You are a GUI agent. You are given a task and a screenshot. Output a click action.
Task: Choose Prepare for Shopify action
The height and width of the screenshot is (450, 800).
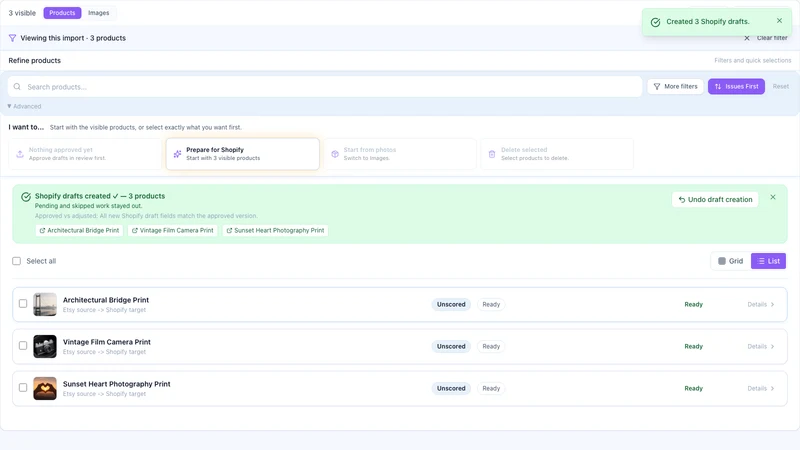click(242, 154)
